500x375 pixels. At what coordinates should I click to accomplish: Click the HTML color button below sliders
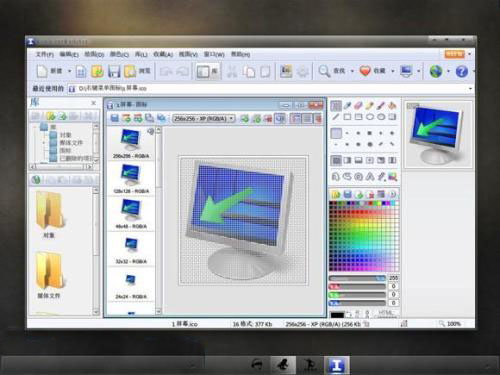click(x=386, y=313)
